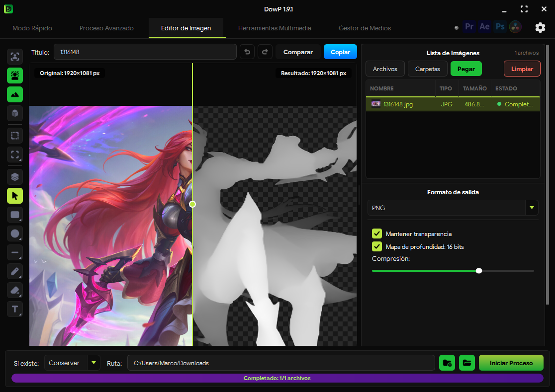Toggle fullscreen window icon in title bar
Image resolution: width=555 pixels, height=392 pixels.
point(524,9)
